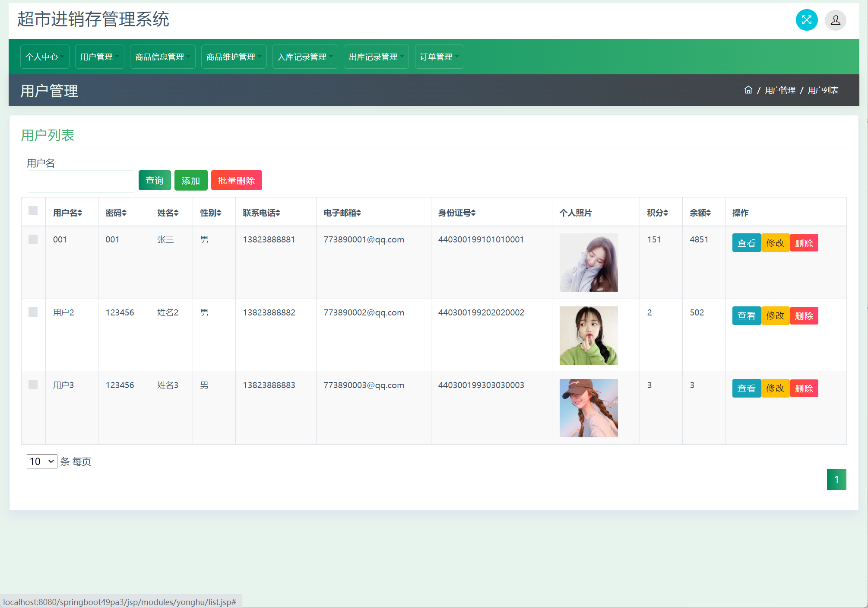Toggle the select-all header checkbox

click(x=33, y=210)
